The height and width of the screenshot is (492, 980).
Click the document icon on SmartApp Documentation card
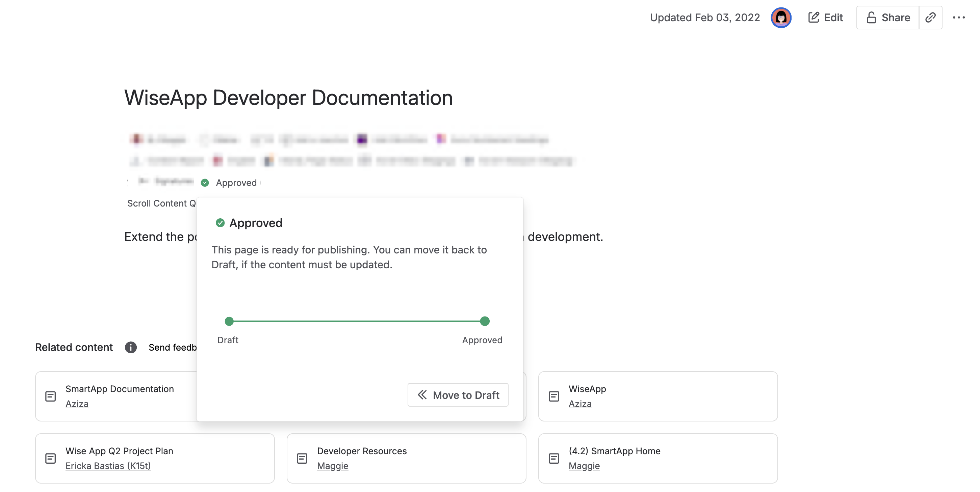[50, 396]
